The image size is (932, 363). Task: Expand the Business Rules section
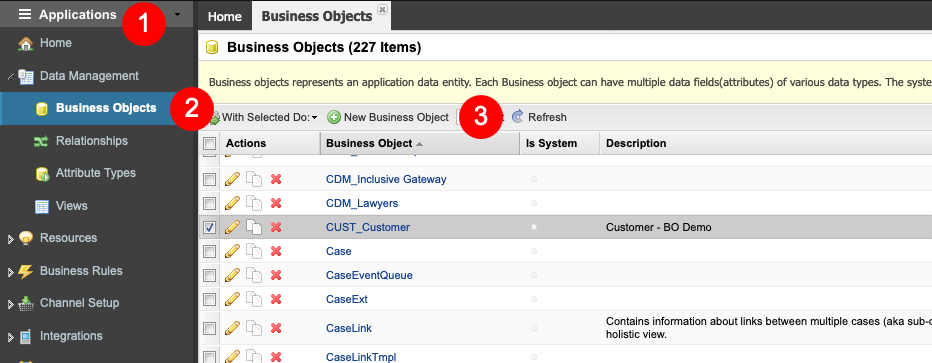[10, 272]
